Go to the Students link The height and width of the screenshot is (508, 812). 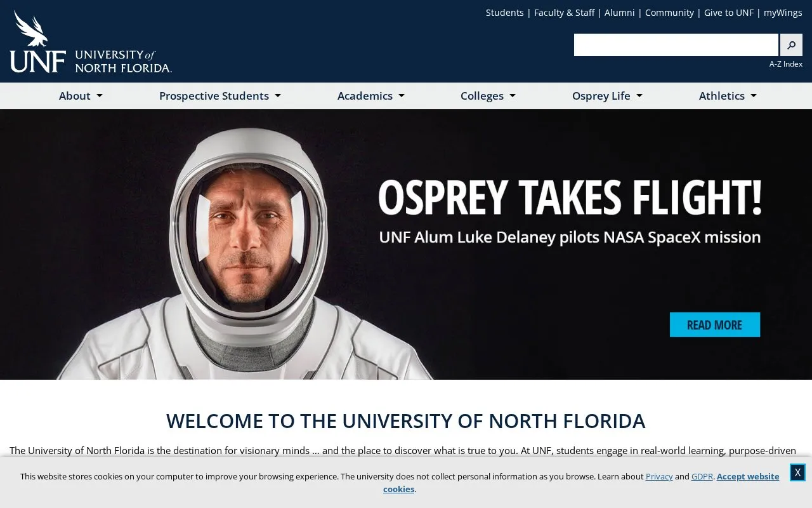505,13
